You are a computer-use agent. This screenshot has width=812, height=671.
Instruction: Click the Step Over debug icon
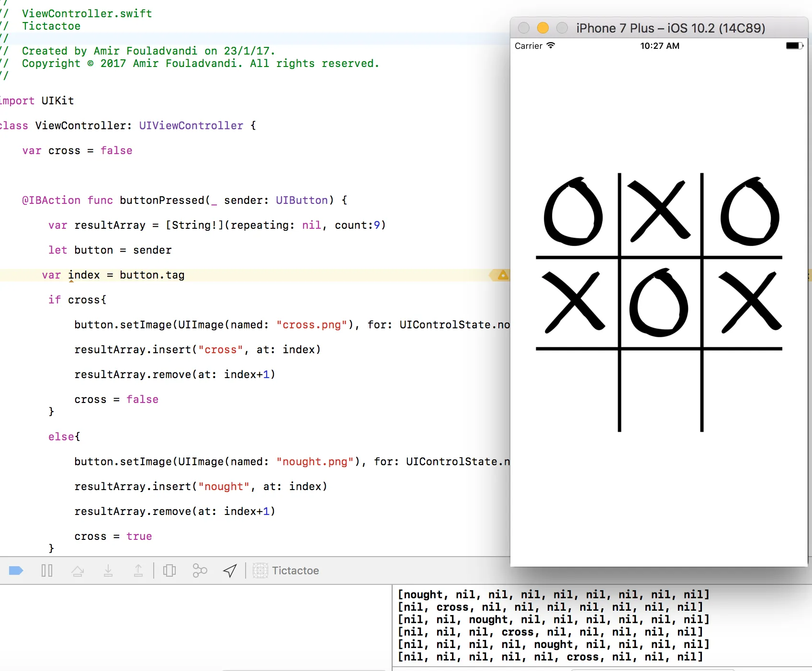pos(78,570)
